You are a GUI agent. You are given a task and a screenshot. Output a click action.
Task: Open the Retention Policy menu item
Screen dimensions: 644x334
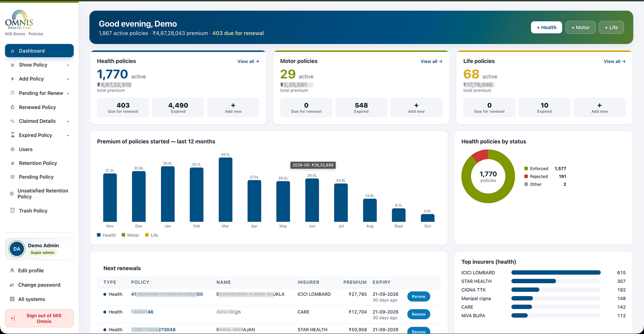click(x=39, y=163)
